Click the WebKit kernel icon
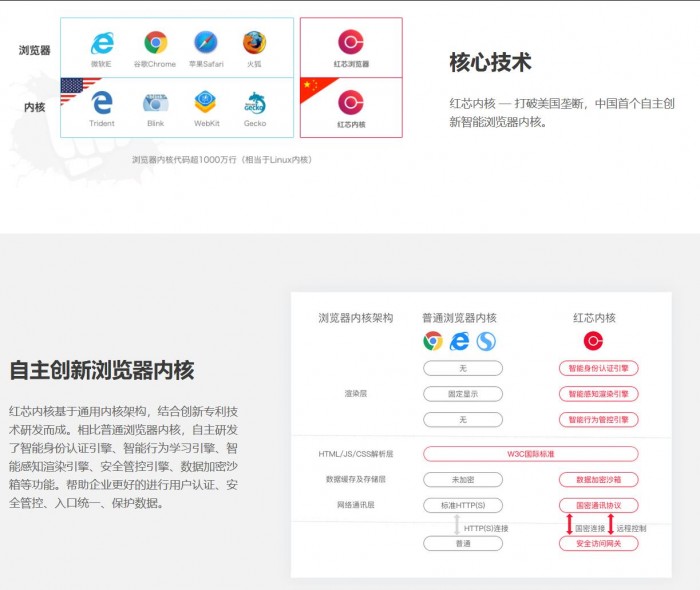This screenshot has width=700, height=590. pyautogui.click(x=205, y=102)
